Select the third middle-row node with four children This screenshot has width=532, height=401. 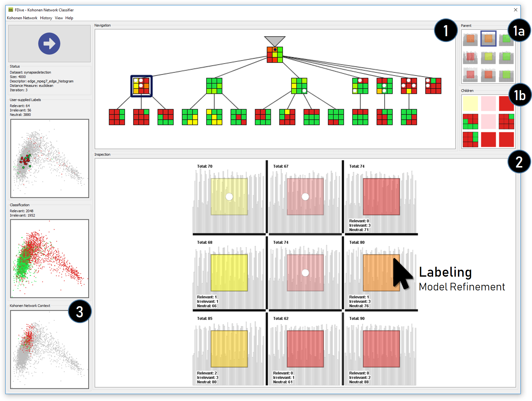[x=299, y=86]
